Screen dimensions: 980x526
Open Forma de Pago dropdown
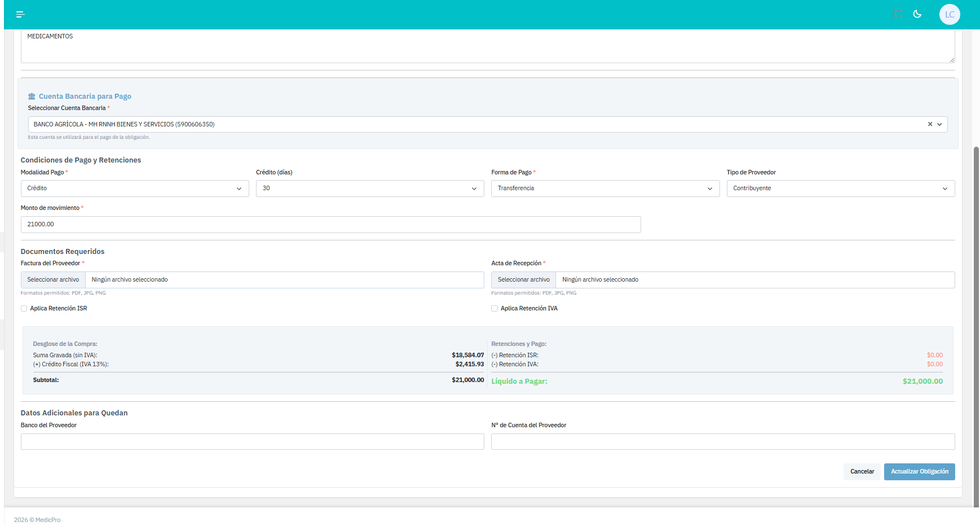[604, 189]
